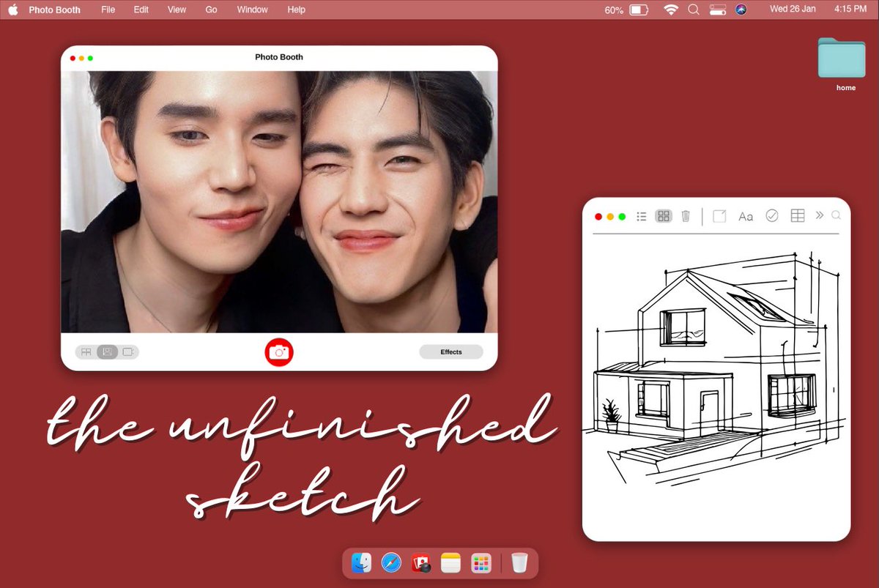Click the 60% battery percentage text
The width and height of the screenshot is (879, 588).
click(x=614, y=10)
